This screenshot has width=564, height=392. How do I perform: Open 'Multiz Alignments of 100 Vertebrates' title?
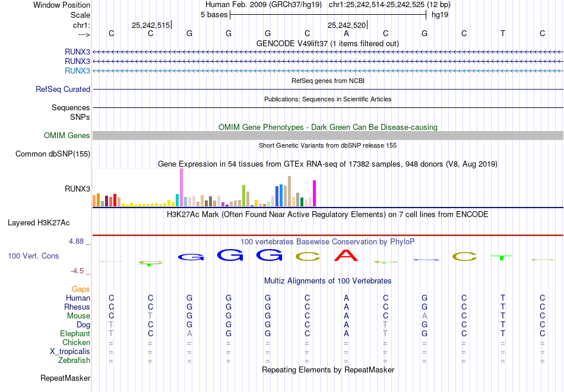click(x=328, y=281)
